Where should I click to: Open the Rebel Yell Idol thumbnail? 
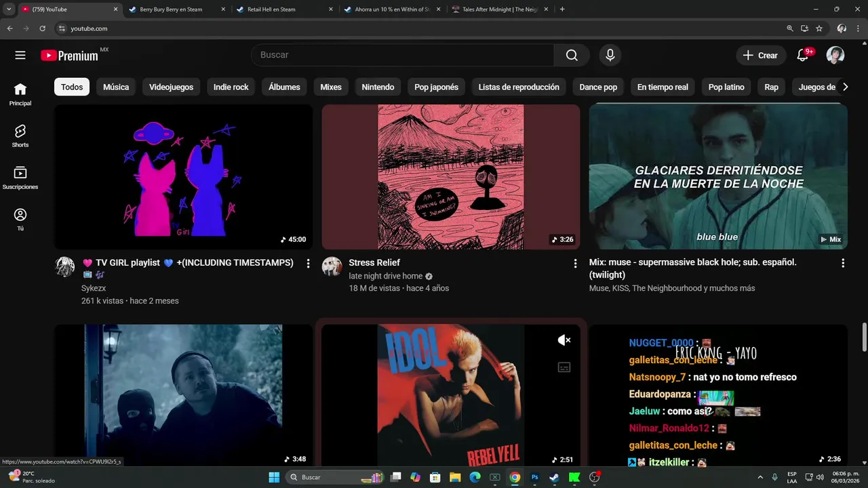pyautogui.click(x=451, y=395)
